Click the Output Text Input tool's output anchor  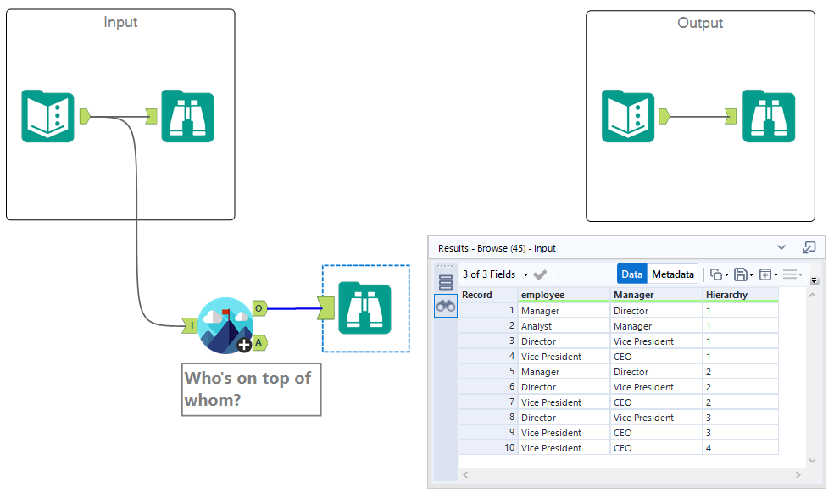click(664, 116)
